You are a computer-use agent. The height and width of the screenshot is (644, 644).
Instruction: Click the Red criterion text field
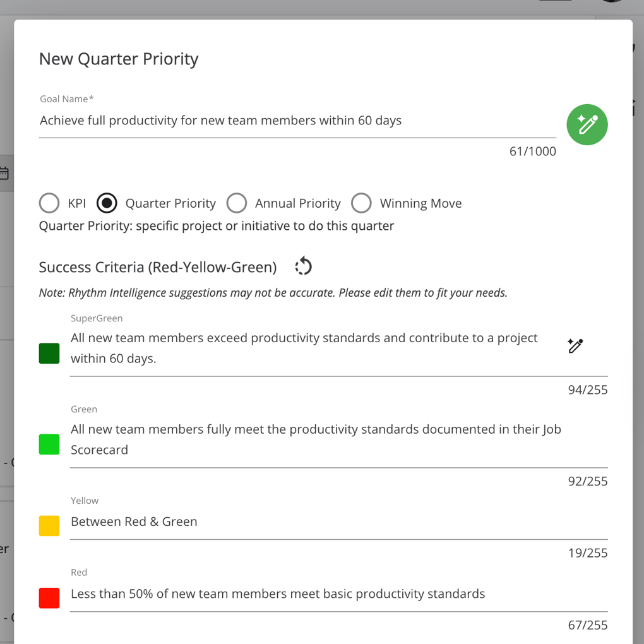(x=278, y=593)
